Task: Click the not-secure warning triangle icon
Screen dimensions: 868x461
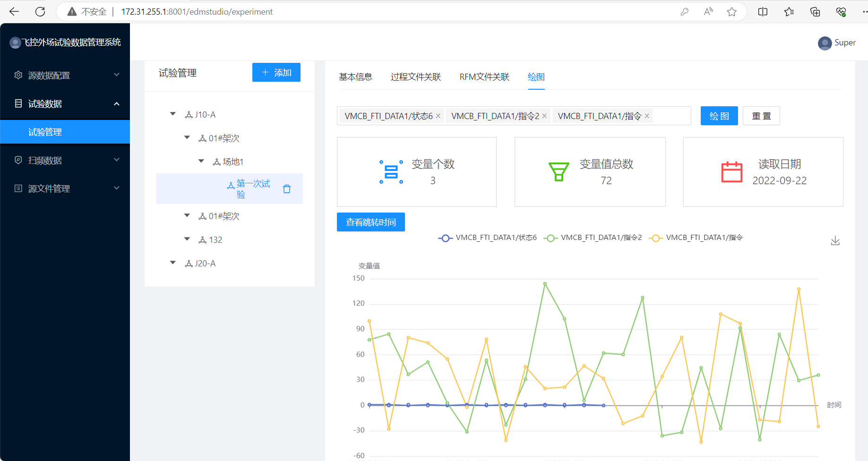Action: tap(72, 12)
